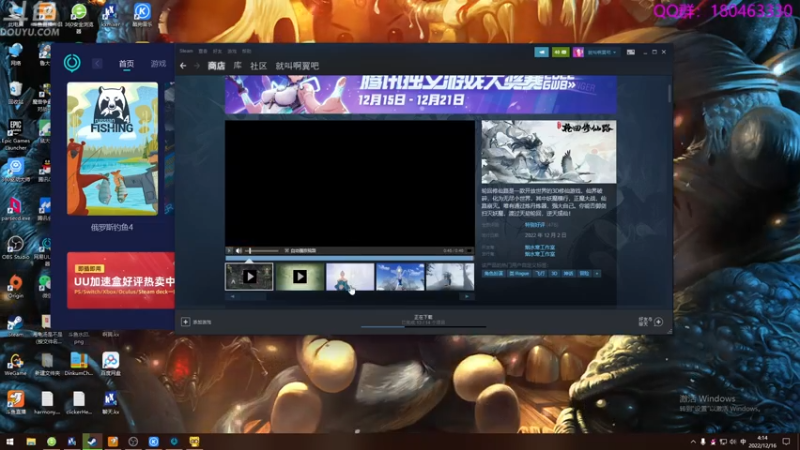Open the Russian Fishing 4 game card
The width and height of the screenshot is (800, 450).
pos(112,148)
